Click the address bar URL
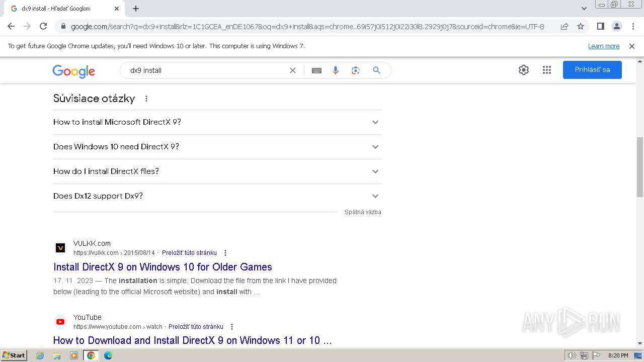Screen dimensions: 644x362 pyautogui.click(x=307, y=27)
